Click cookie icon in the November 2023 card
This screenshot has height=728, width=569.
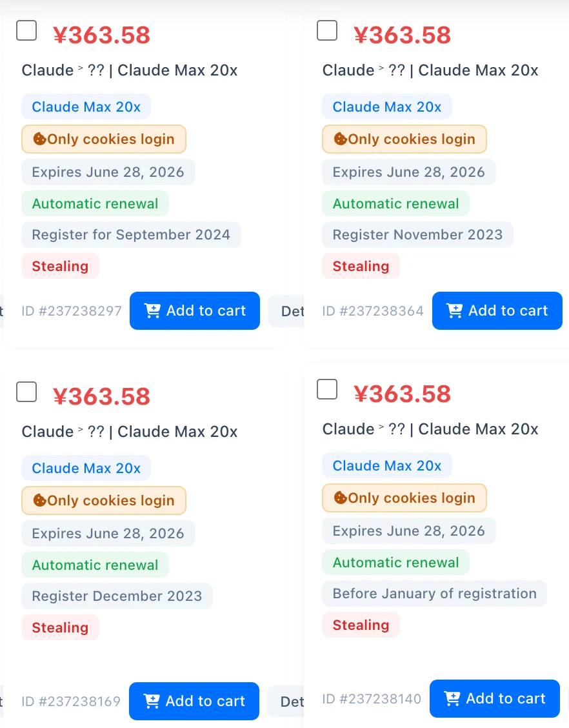coord(341,139)
